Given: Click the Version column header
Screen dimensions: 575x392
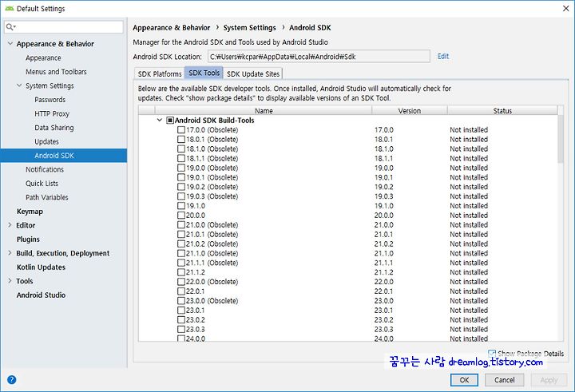Looking at the screenshot, I should (x=410, y=110).
